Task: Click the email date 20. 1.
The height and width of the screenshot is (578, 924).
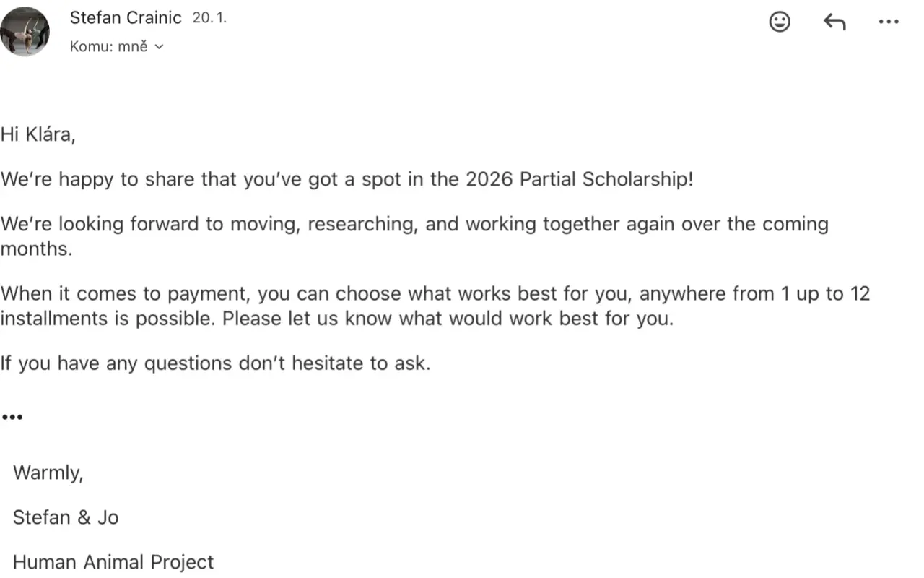Action: [x=209, y=18]
